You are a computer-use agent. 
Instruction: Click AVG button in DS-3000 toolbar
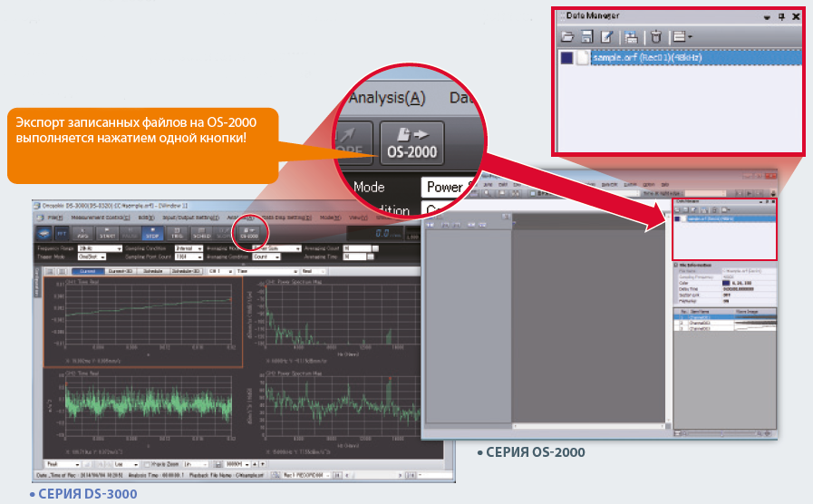(x=82, y=233)
